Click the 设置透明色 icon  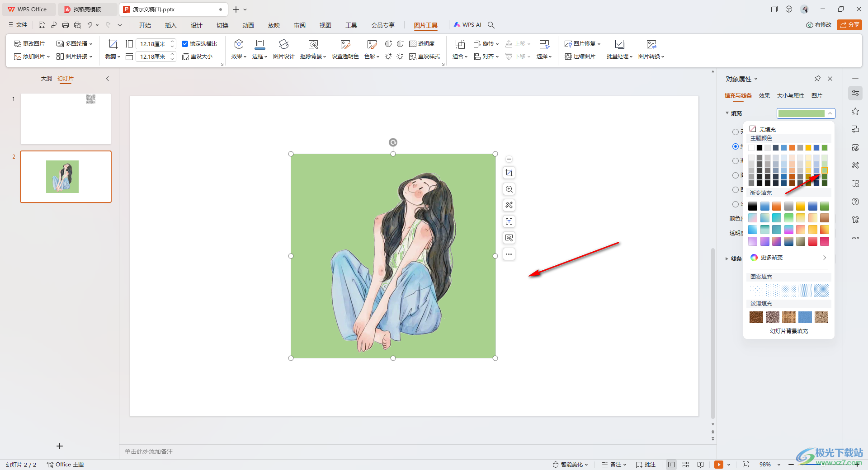[x=345, y=44]
